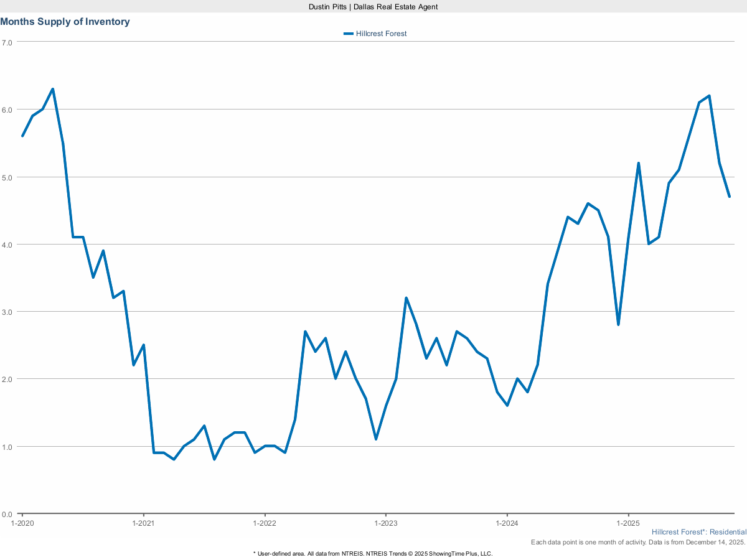
Task: Select the Dustin Pitts header banner
Action: pyautogui.click(x=372, y=7)
